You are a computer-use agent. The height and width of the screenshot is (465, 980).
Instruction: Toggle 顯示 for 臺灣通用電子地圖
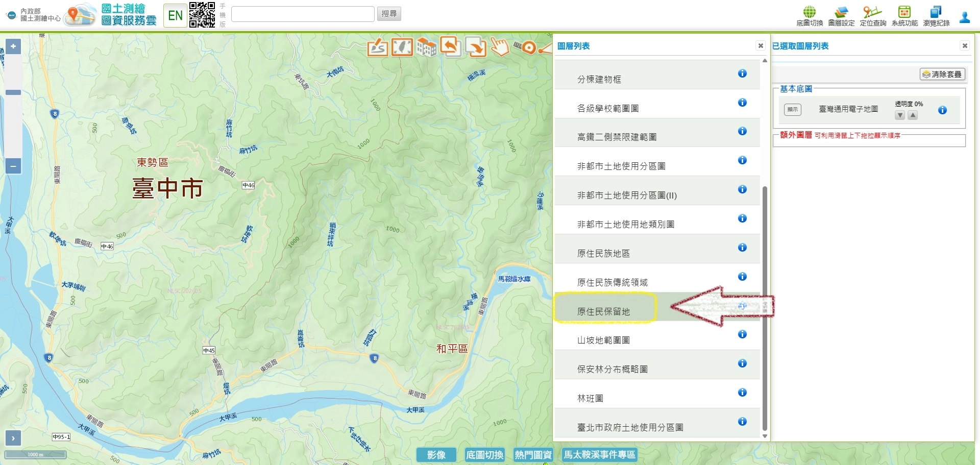pyautogui.click(x=793, y=109)
